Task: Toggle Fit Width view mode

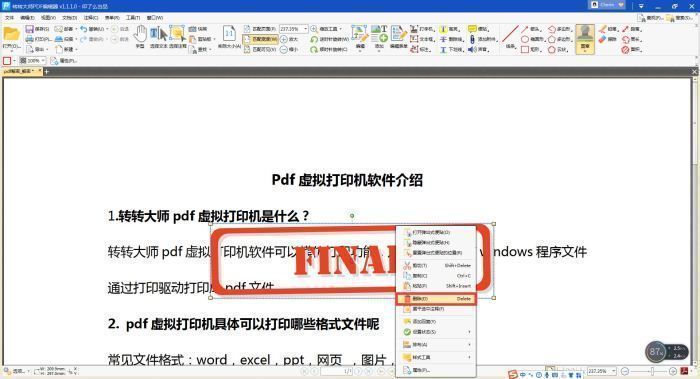Action: point(260,39)
